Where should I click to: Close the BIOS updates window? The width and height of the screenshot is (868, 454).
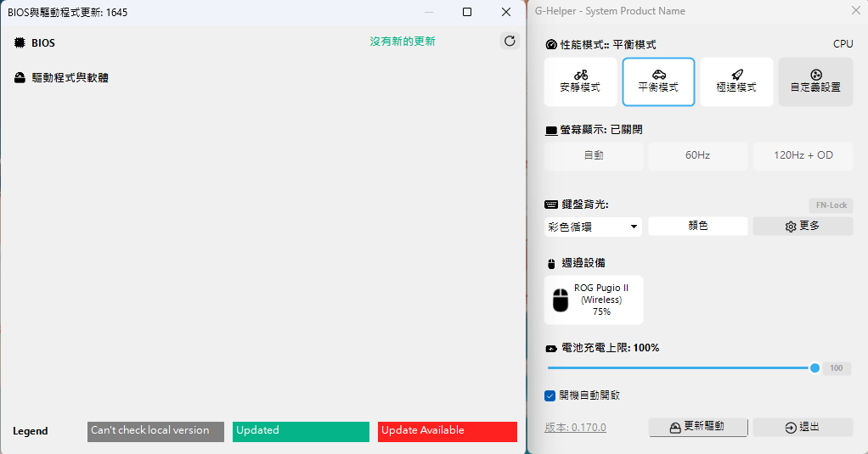click(506, 12)
